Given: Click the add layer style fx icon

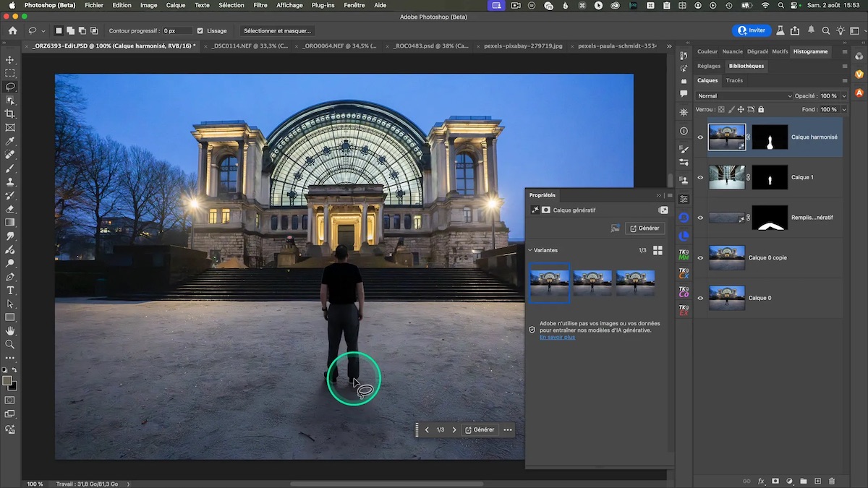Looking at the screenshot, I should pos(761,481).
